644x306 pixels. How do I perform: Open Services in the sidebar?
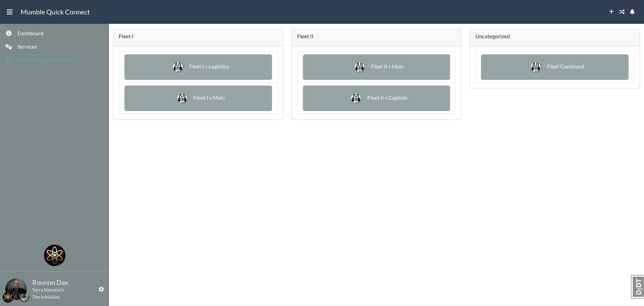[x=27, y=47]
